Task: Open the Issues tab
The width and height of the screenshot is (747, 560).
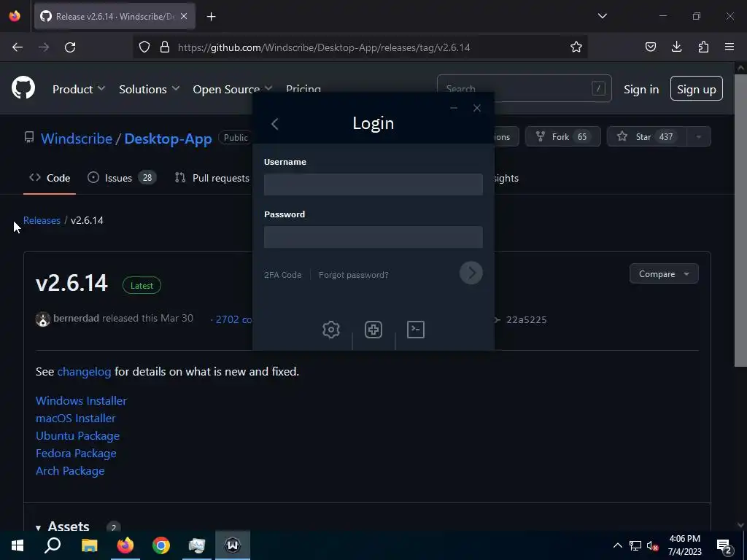Action: tap(122, 178)
